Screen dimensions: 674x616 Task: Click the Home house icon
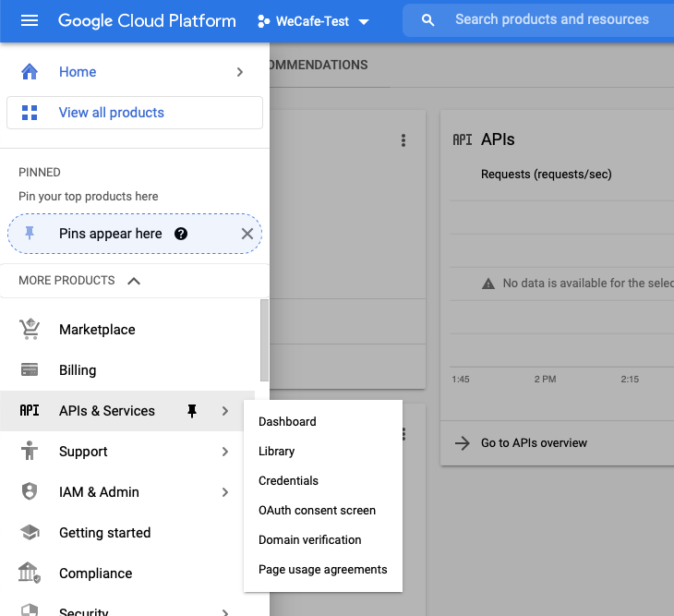[x=30, y=72]
